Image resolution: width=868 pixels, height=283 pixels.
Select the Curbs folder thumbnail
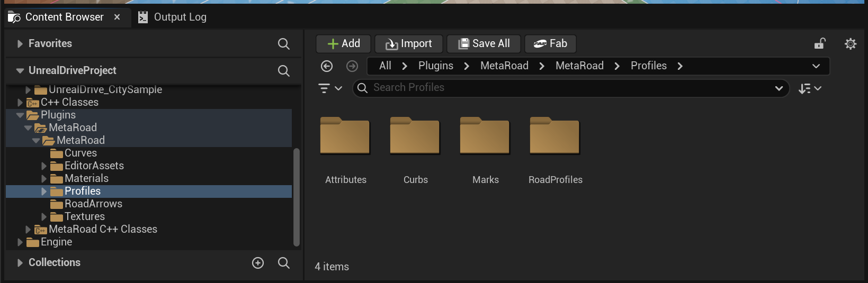[x=415, y=135]
